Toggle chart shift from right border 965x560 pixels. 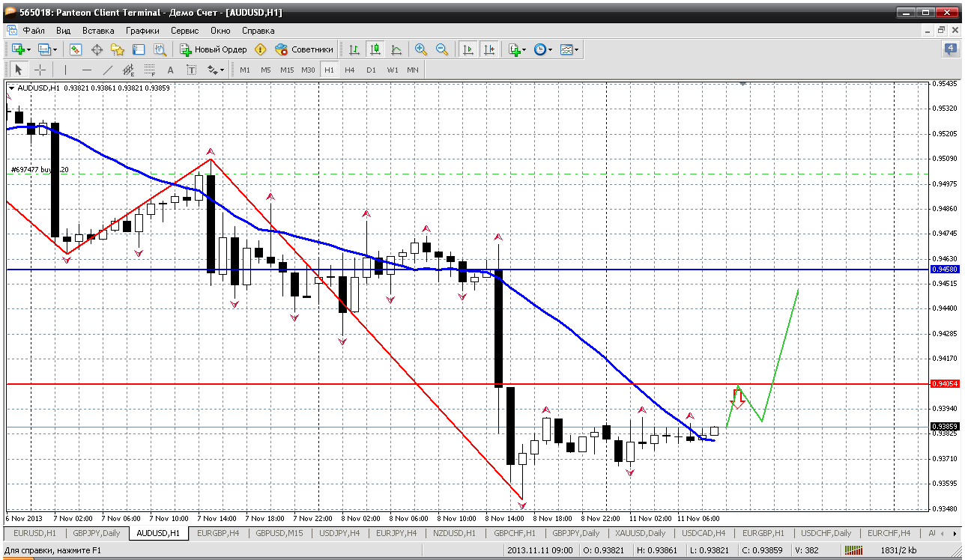489,49
